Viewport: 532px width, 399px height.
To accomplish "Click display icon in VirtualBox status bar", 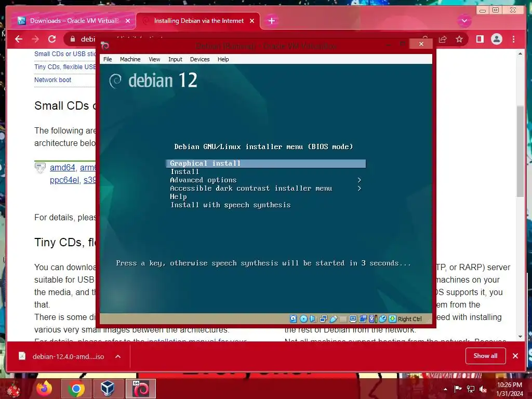I will pos(353,318).
